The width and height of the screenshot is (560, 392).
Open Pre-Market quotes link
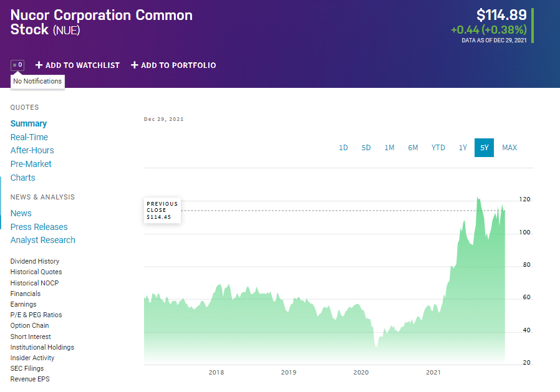(31, 164)
